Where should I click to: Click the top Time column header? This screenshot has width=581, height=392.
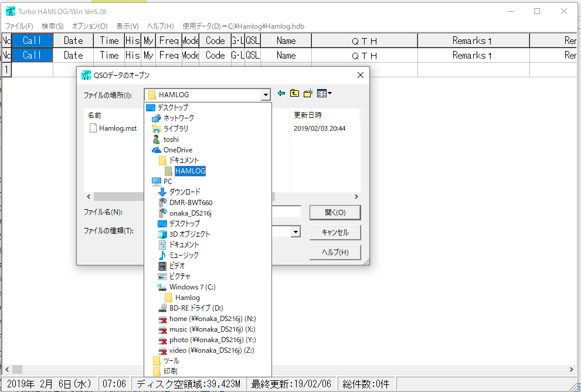(109, 40)
